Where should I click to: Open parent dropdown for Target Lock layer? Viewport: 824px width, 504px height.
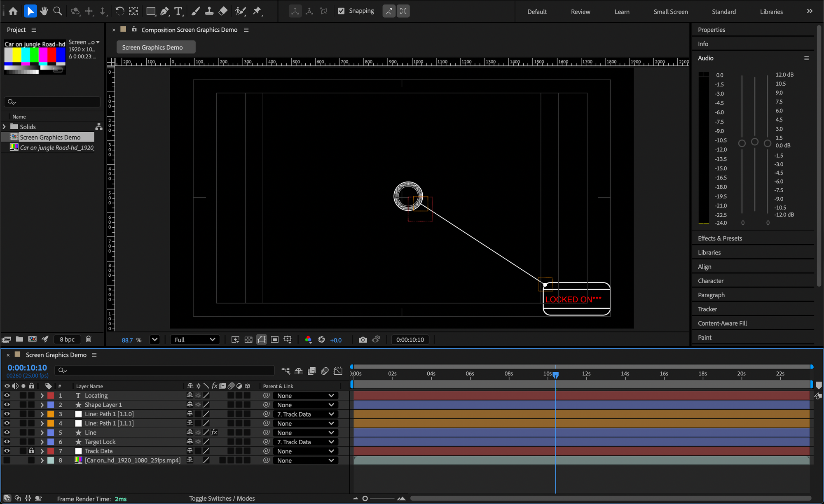click(305, 442)
